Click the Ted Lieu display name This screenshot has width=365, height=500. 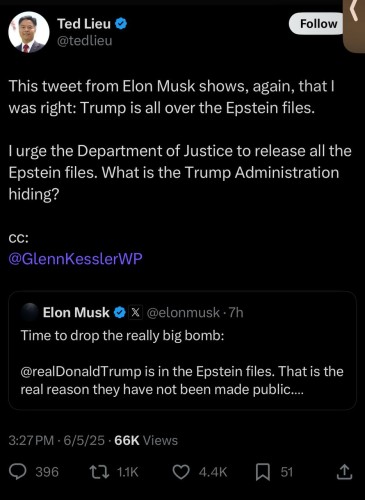click(84, 24)
